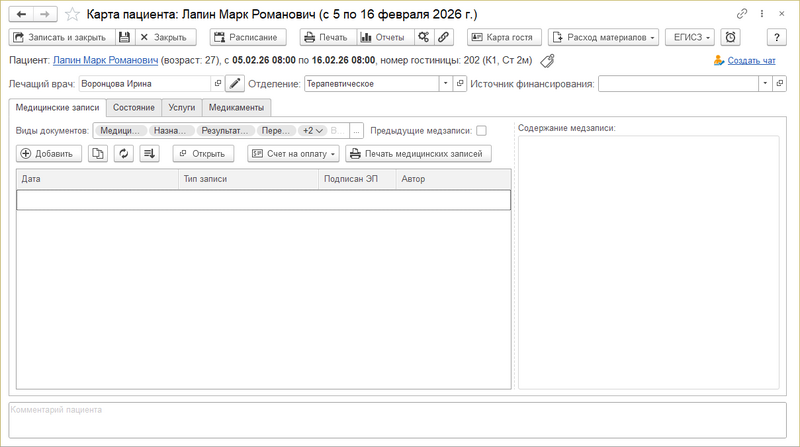Click Добавить to add a record
The width and height of the screenshot is (800, 447).
pyautogui.click(x=49, y=154)
